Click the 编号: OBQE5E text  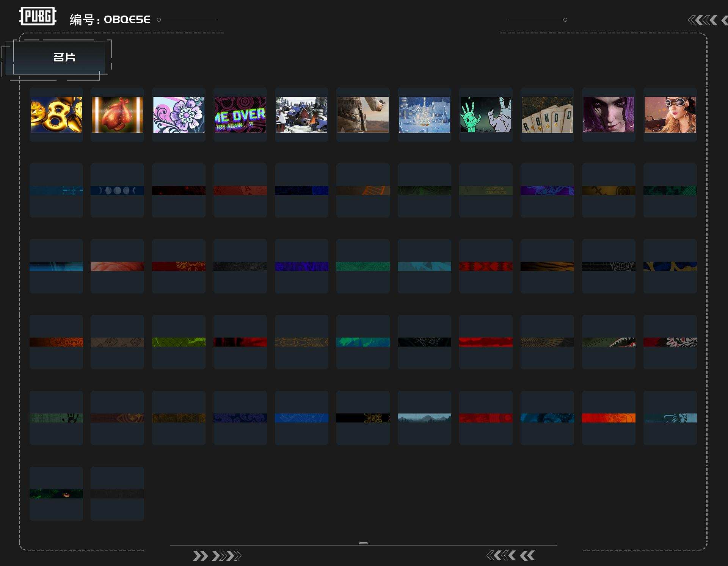[x=110, y=19]
